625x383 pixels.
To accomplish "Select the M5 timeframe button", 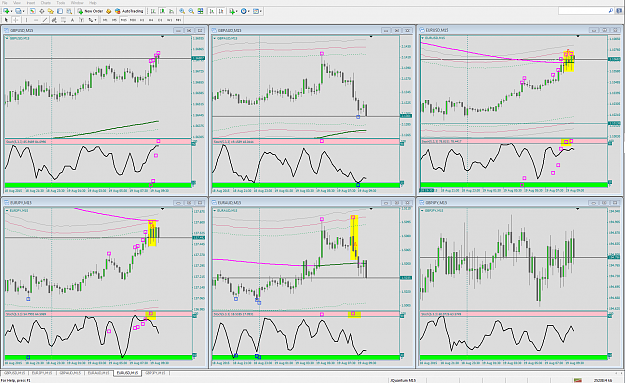I will pos(114,20).
